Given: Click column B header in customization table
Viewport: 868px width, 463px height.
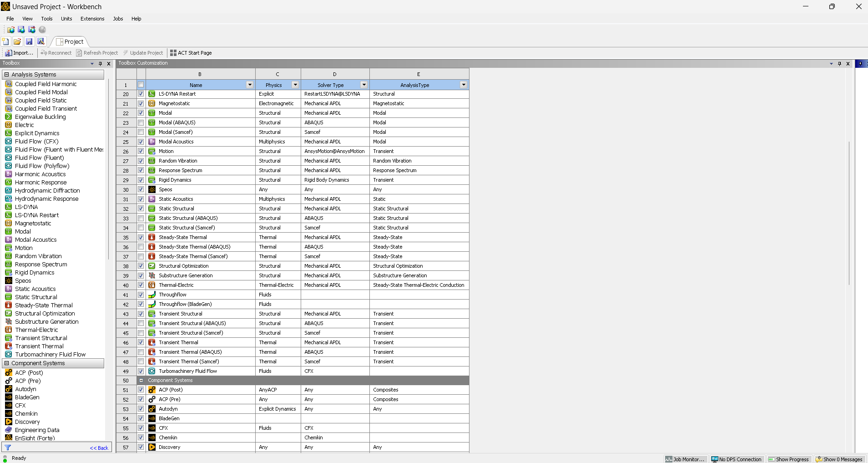Looking at the screenshot, I should click(200, 74).
